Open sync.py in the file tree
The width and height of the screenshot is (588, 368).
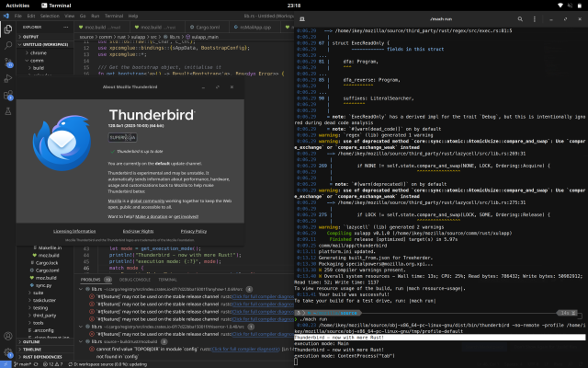click(x=43, y=285)
